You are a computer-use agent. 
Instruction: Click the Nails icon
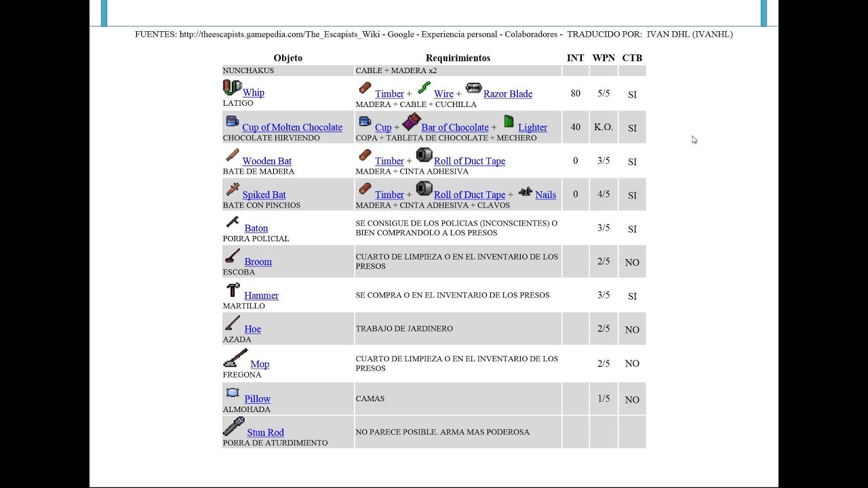click(526, 192)
